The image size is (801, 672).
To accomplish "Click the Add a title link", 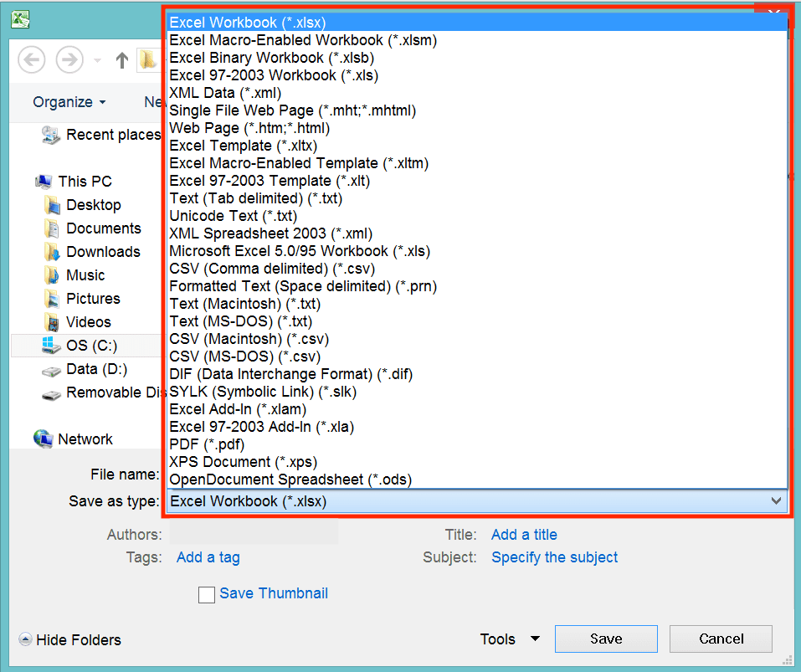I will [x=524, y=535].
